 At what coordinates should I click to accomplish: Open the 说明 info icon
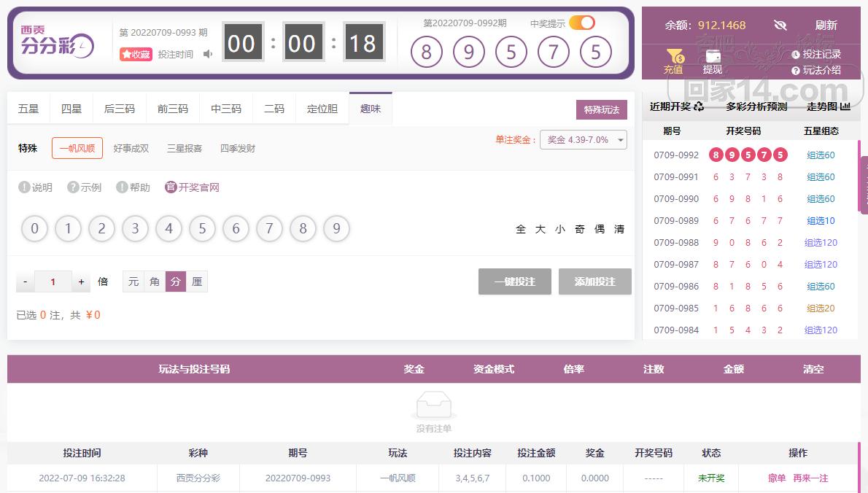pyautogui.click(x=24, y=187)
